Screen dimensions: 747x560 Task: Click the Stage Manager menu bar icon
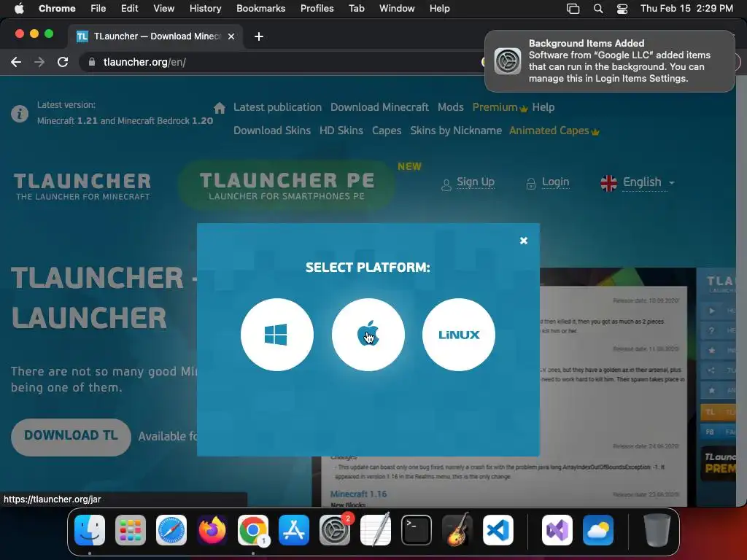[x=573, y=8]
